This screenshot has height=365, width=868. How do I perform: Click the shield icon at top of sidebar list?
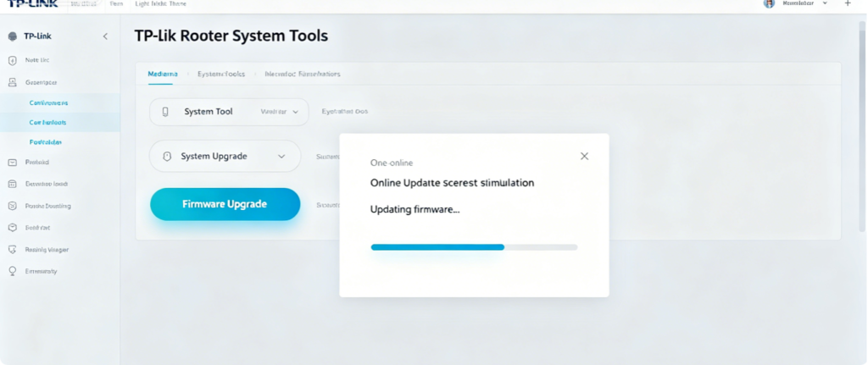pyautogui.click(x=13, y=60)
